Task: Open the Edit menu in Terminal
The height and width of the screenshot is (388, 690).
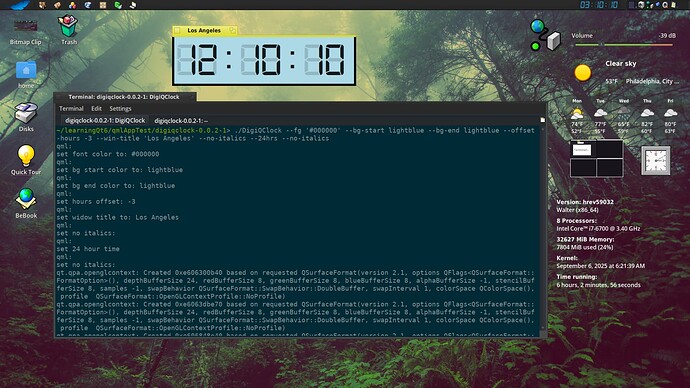Action: point(96,109)
